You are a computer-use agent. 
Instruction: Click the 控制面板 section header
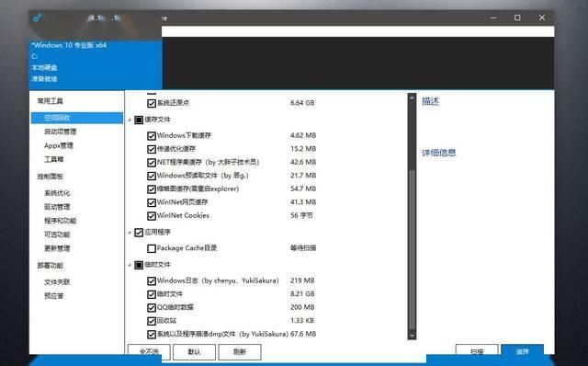tap(50, 177)
